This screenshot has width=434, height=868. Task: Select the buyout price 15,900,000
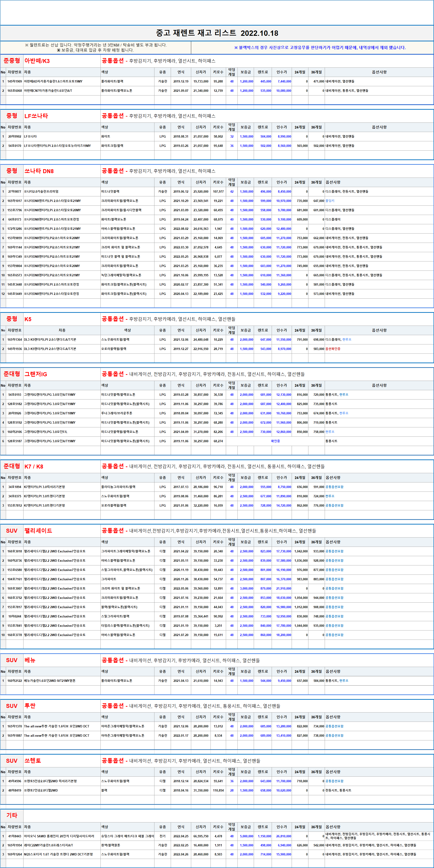tap(284, 854)
